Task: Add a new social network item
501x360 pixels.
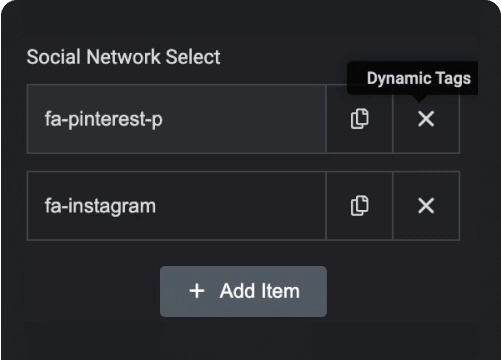Action: pyautogui.click(x=243, y=291)
